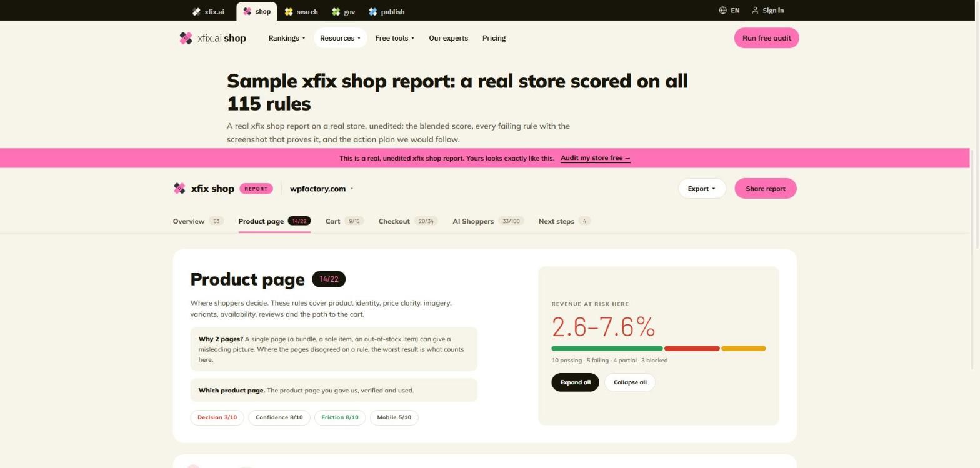Click the user profile icon beside Sign in
Image resolution: width=980 pixels, height=468 pixels.
pyautogui.click(x=755, y=11)
